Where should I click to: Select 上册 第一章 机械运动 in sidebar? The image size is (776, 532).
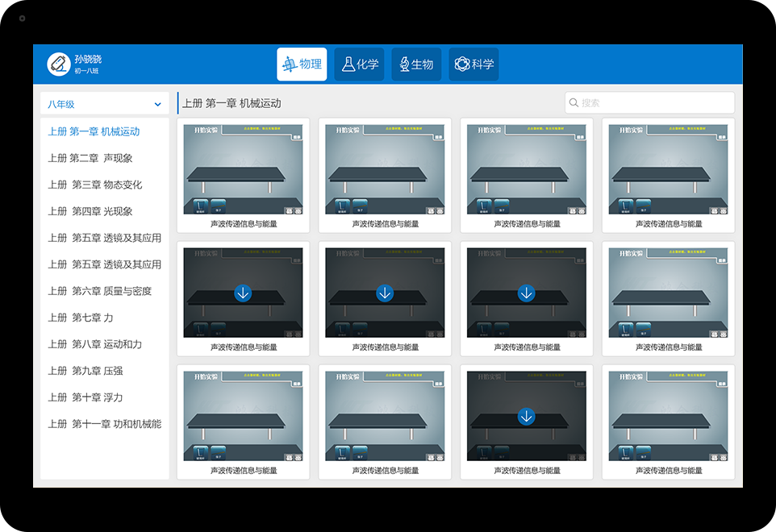pos(94,132)
